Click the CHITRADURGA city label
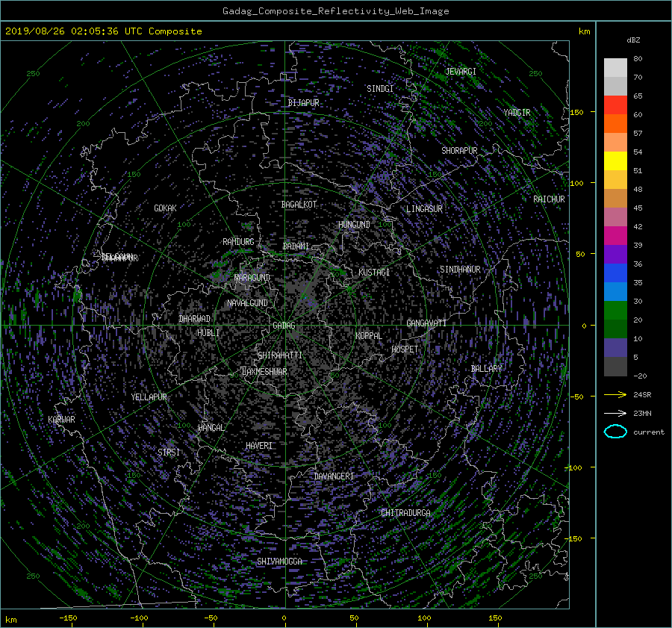 (405, 513)
